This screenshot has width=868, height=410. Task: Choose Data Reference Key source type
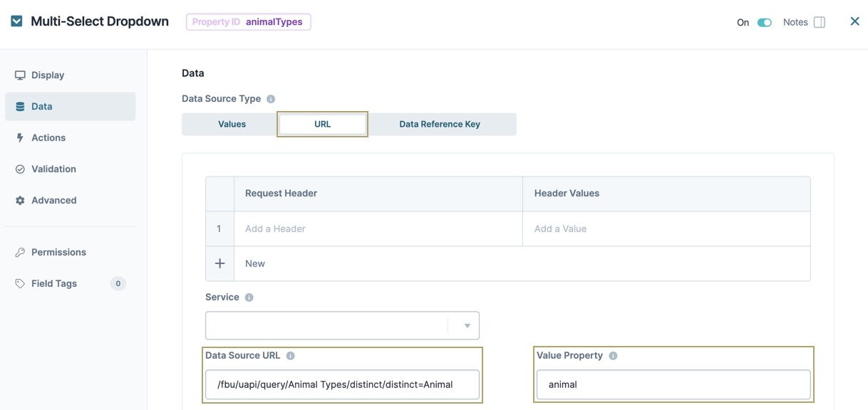[440, 124]
